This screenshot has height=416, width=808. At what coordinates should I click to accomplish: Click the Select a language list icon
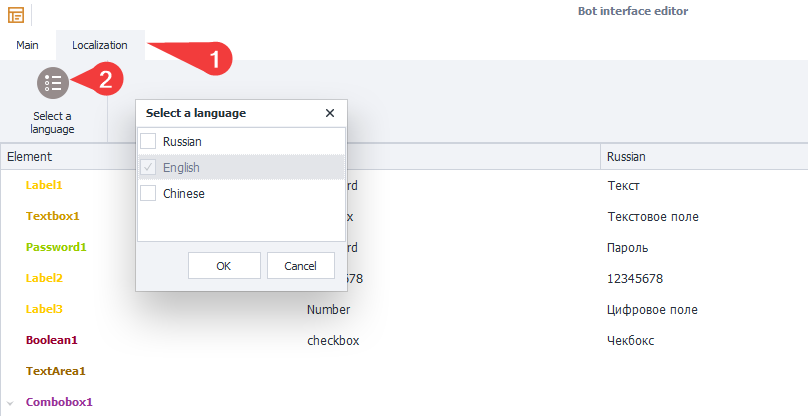53,83
